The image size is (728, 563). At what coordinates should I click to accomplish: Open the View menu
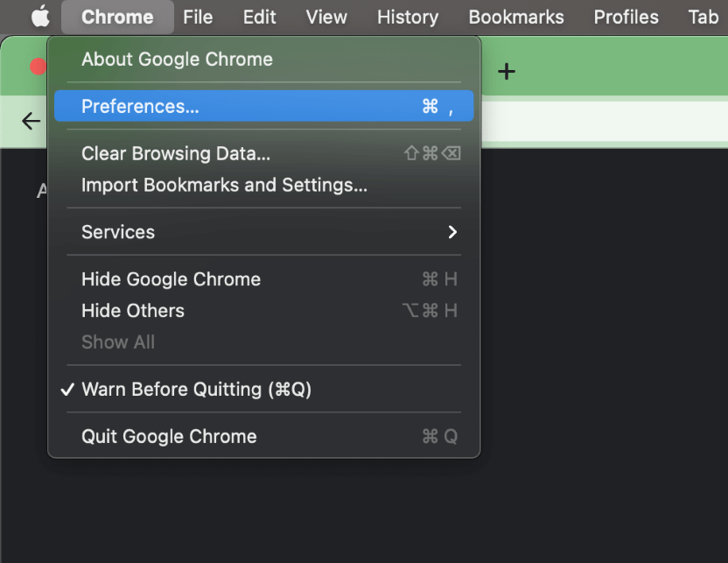coord(326,17)
